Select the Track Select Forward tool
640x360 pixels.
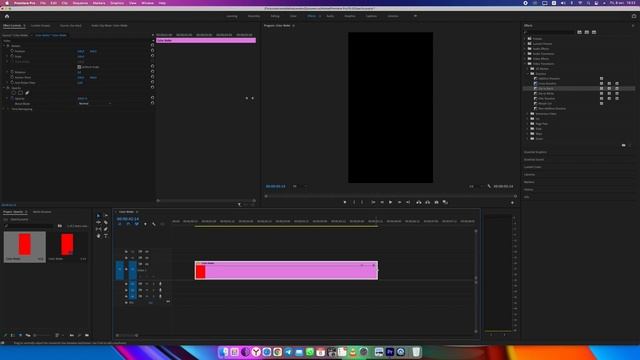106,216
